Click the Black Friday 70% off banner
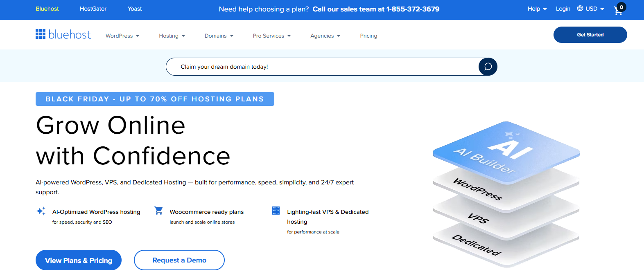The width and height of the screenshot is (644, 276). point(155,99)
